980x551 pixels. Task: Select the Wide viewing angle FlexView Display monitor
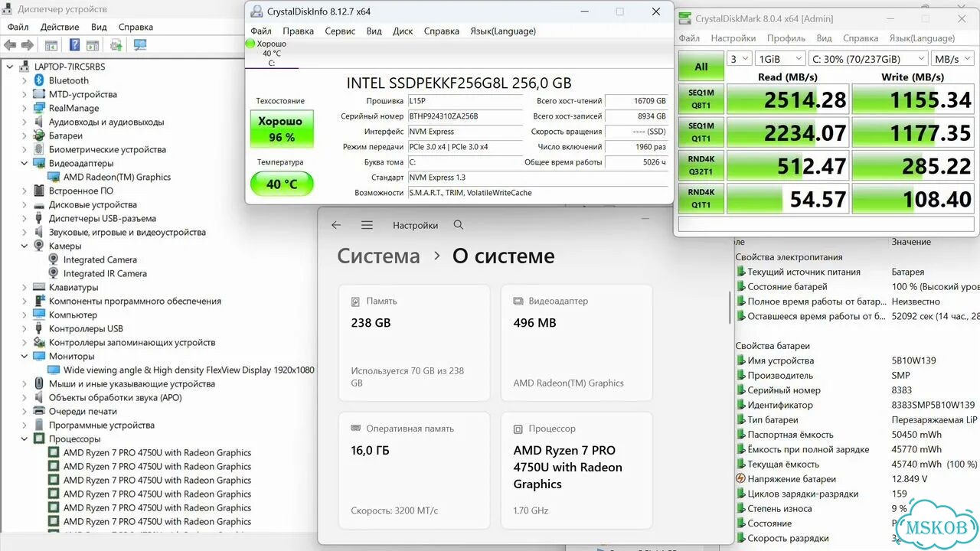[x=188, y=370]
